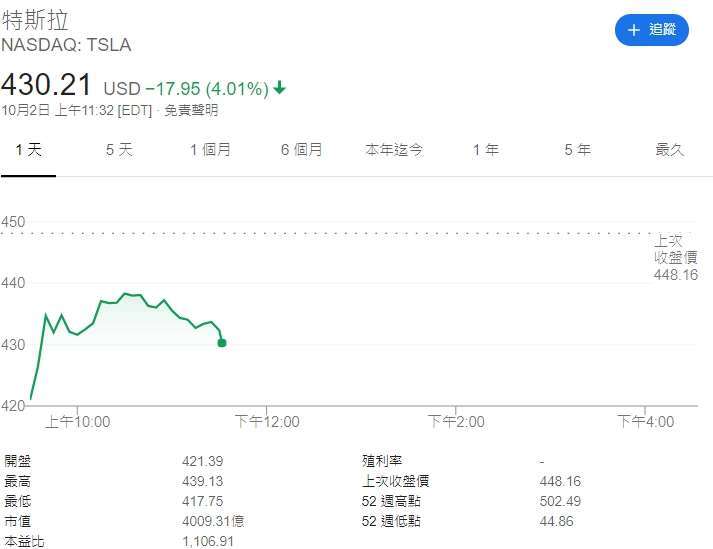Select the 本年迄今 tab

[394, 150]
